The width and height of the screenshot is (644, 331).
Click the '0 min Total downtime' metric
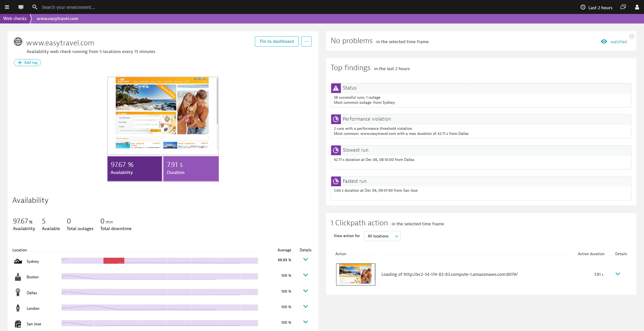tap(116, 224)
